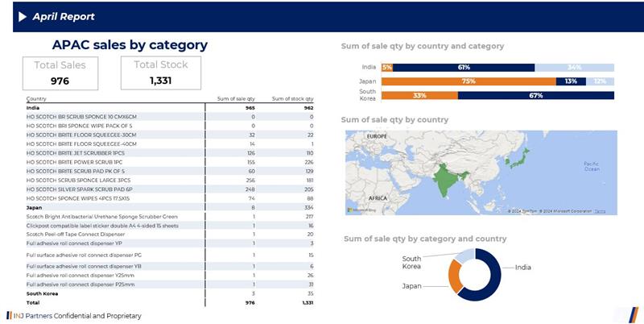
Task: Select row HO SCOTCH SILVER SPARK SCRUB PAD 6P
Action: tap(170, 189)
